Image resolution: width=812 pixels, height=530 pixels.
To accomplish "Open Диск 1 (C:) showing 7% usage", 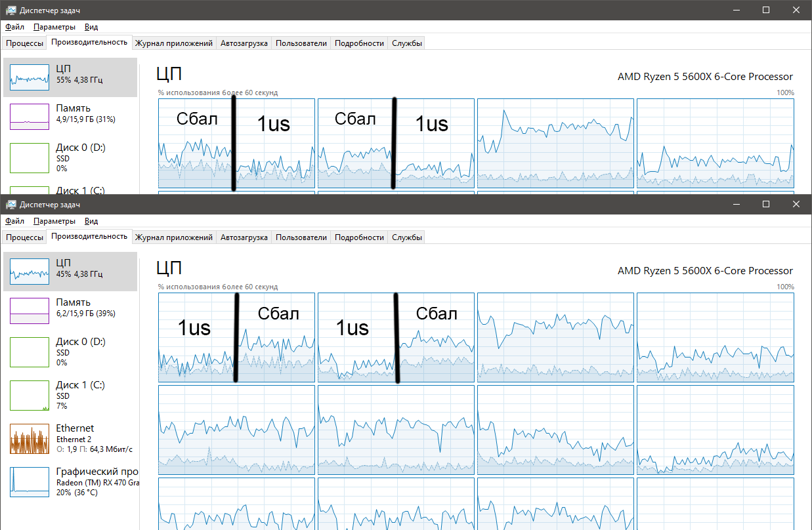I will [x=71, y=396].
